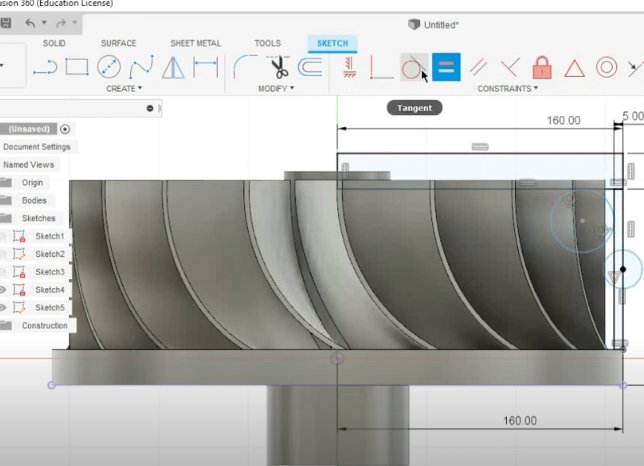
Task: Select the Concentric constraint icon
Action: 606,68
